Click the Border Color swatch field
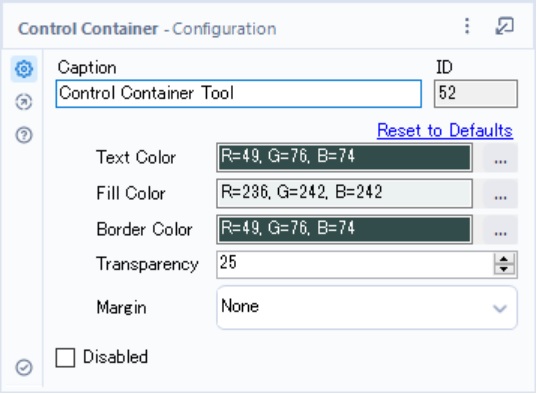The width and height of the screenshot is (537, 394). (345, 230)
